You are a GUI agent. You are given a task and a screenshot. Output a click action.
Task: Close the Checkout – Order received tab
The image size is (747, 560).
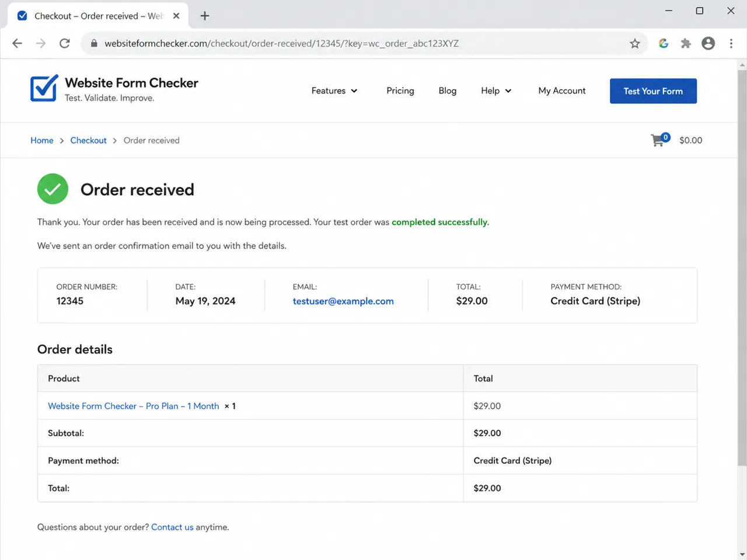click(176, 16)
